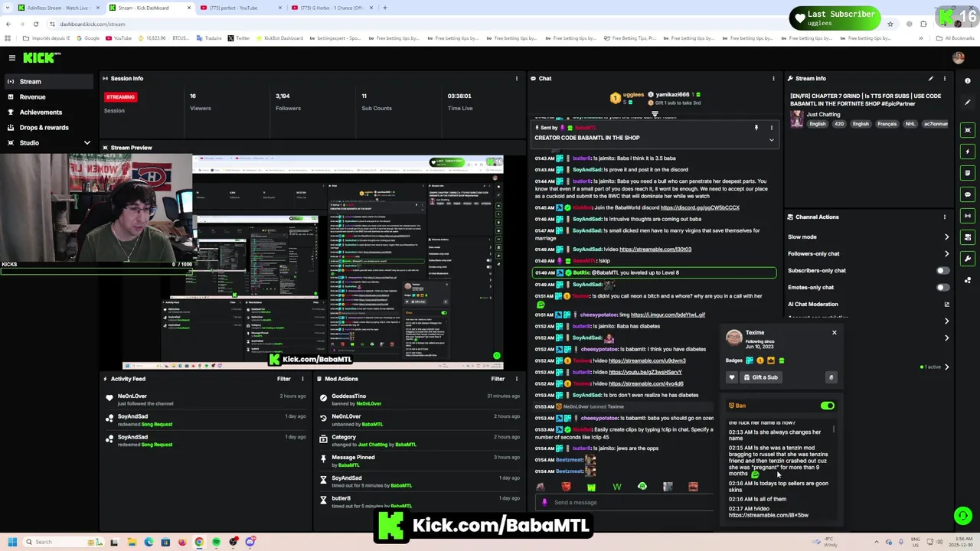Toggle Subscribers-only chat switch
This screenshot has height=551, width=980.
click(942, 270)
